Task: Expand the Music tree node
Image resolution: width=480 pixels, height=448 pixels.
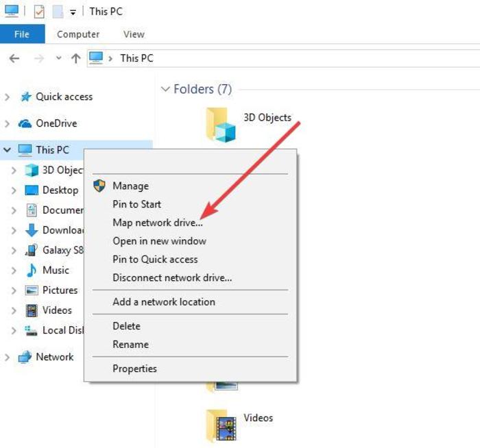Action: point(14,271)
